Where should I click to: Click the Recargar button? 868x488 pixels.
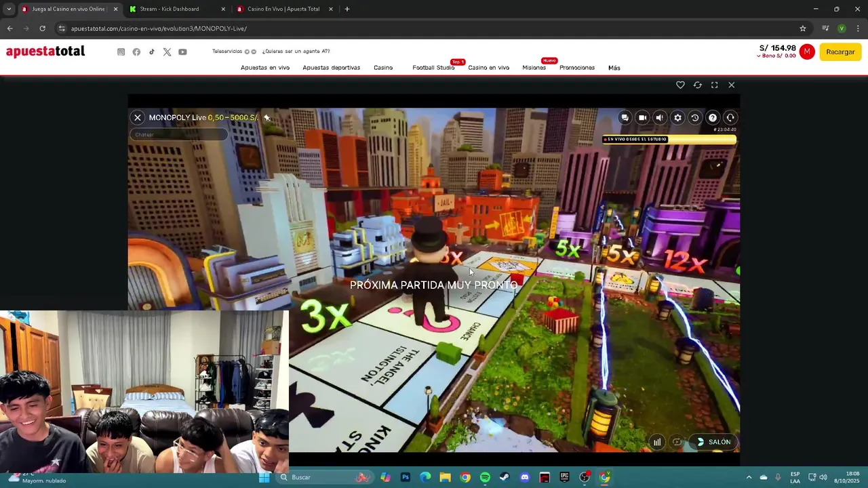tap(840, 52)
